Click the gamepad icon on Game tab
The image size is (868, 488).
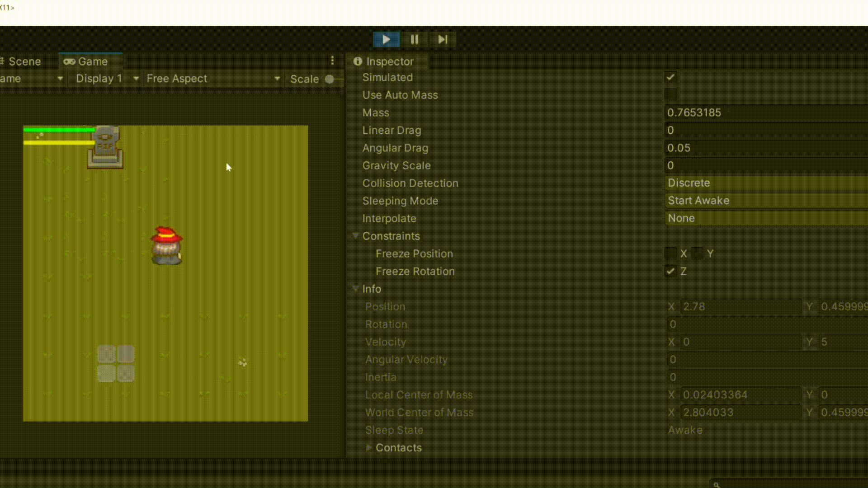click(x=69, y=61)
